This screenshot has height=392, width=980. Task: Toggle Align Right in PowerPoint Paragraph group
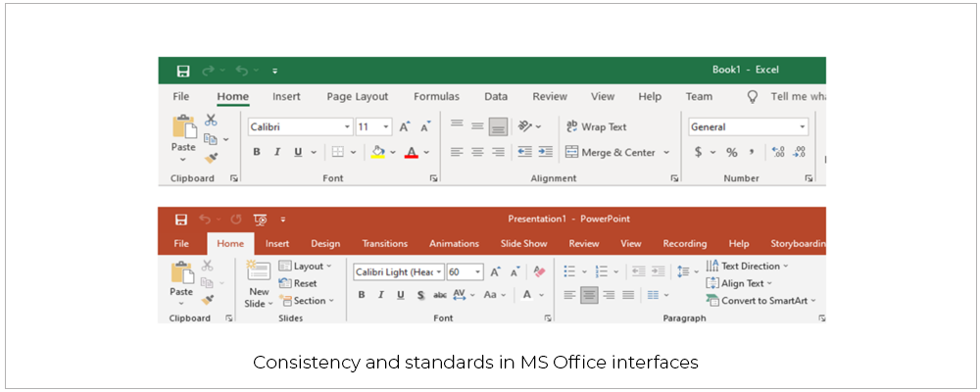609,295
